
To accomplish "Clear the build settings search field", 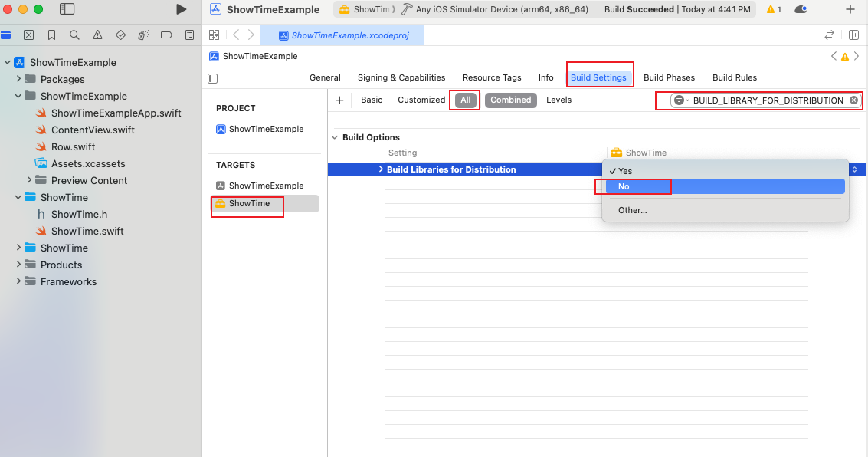I will [853, 100].
